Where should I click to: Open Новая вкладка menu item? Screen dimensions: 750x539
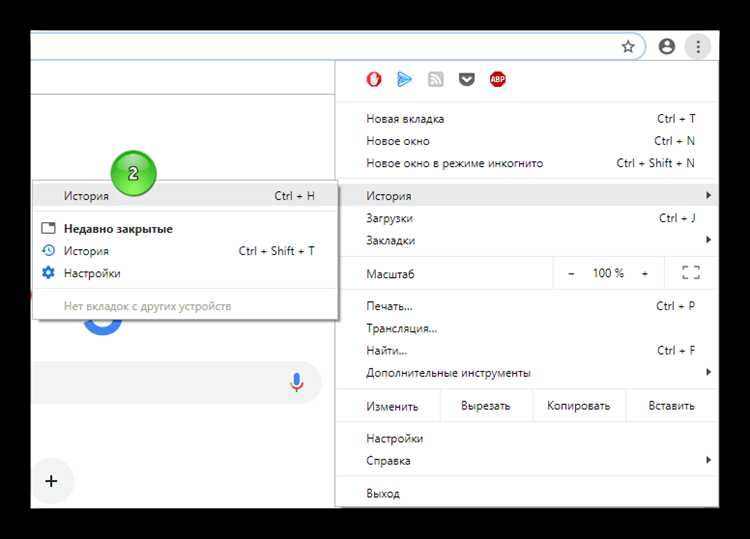pyautogui.click(x=527, y=119)
